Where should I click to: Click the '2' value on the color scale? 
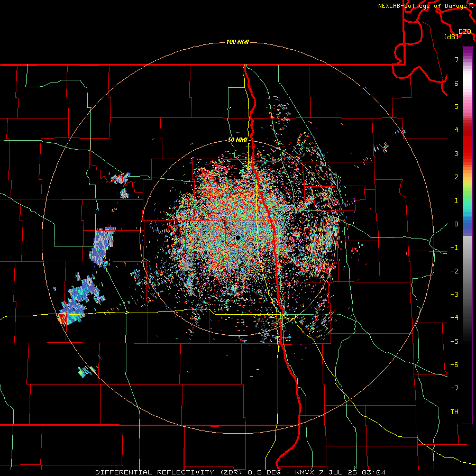pyautogui.click(x=456, y=177)
